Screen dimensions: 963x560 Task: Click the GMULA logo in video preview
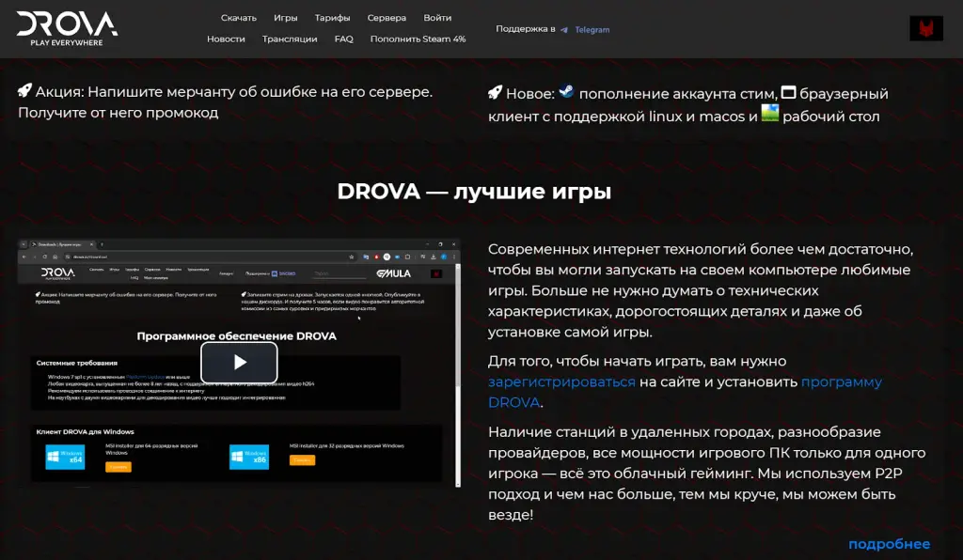tap(393, 273)
